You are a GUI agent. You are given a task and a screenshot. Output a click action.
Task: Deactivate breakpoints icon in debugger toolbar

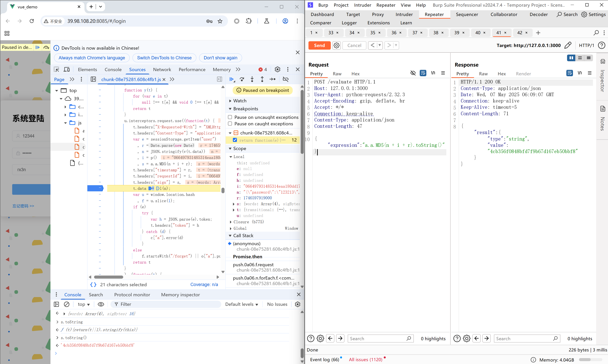286,79
